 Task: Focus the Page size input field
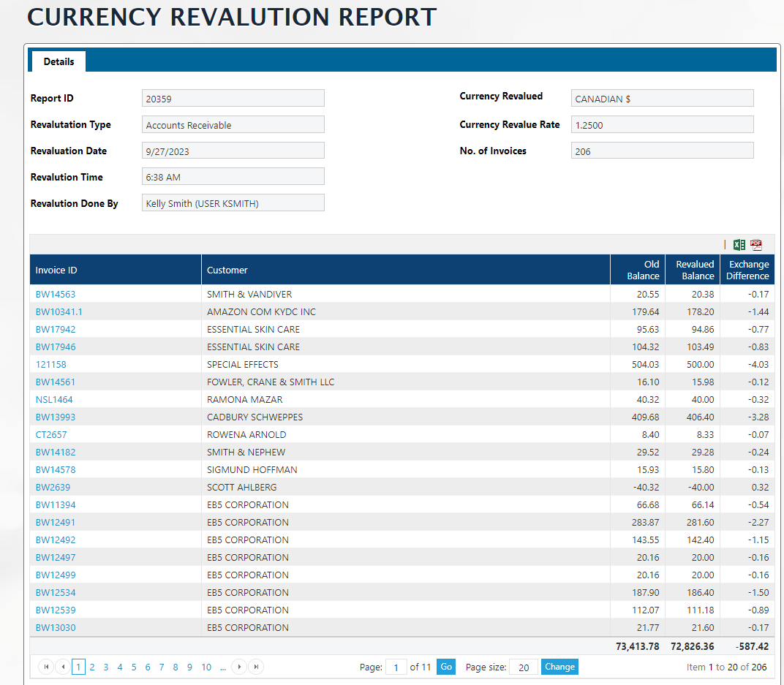pyautogui.click(x=523, y=667)
